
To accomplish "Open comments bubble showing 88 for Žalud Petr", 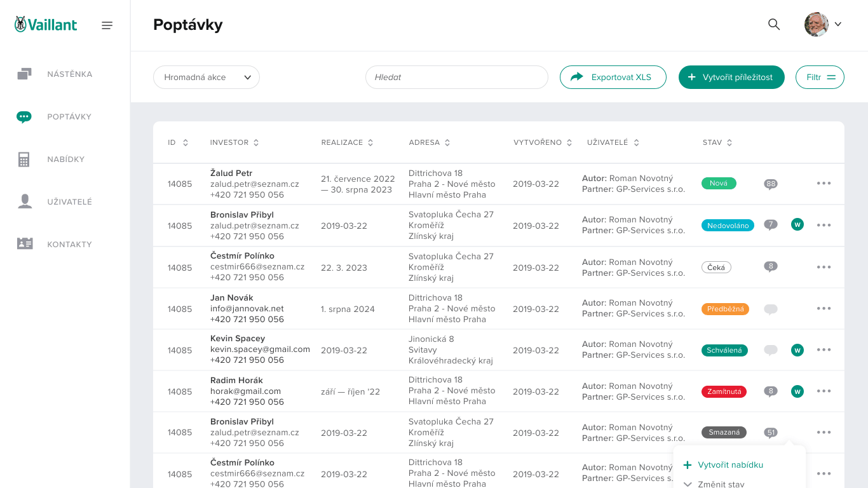I will point(771,184).
